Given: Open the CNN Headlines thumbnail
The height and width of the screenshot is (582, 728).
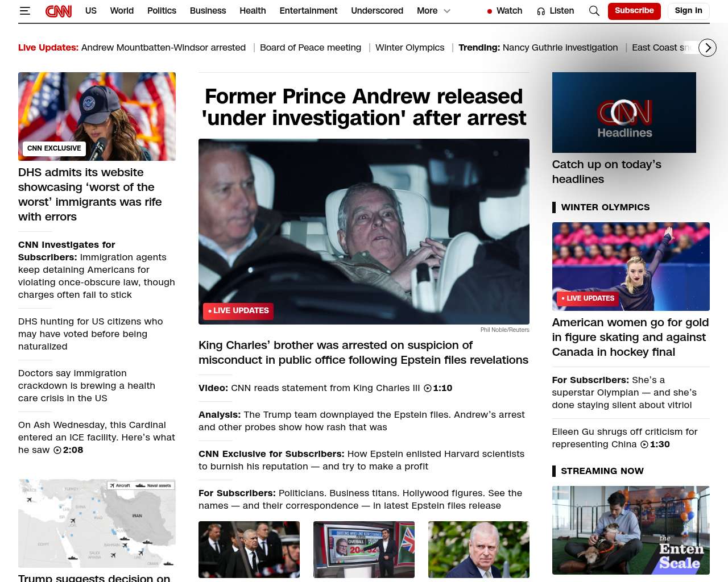Looking at the screenshot, I should click(x=624, y=113).
